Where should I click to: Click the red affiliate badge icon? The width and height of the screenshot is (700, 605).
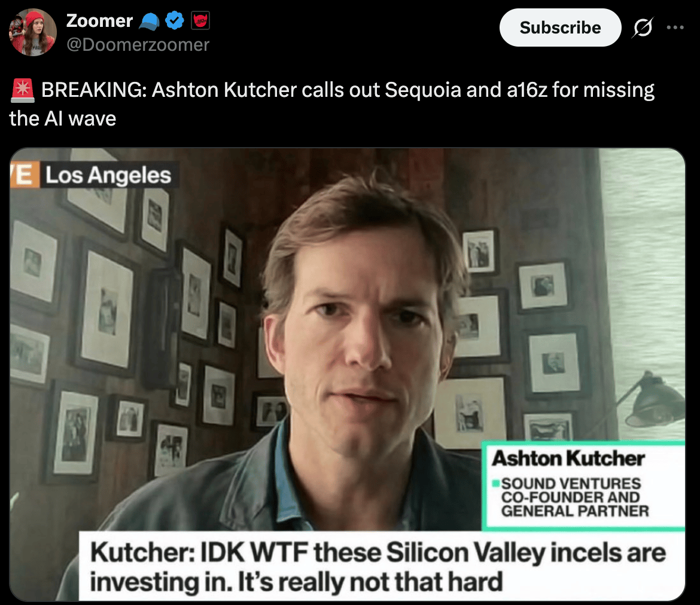(200, 20)
